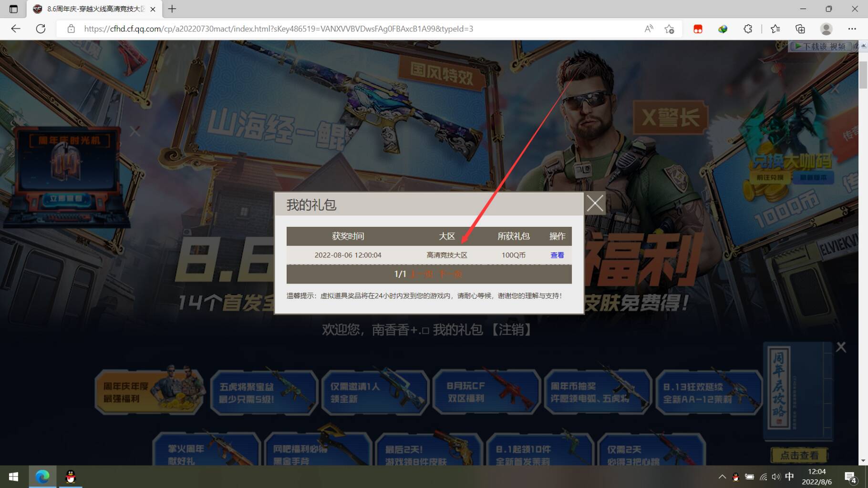
Task: Click 下一页 in gift pagination
Action: click(x=450, y=274)
